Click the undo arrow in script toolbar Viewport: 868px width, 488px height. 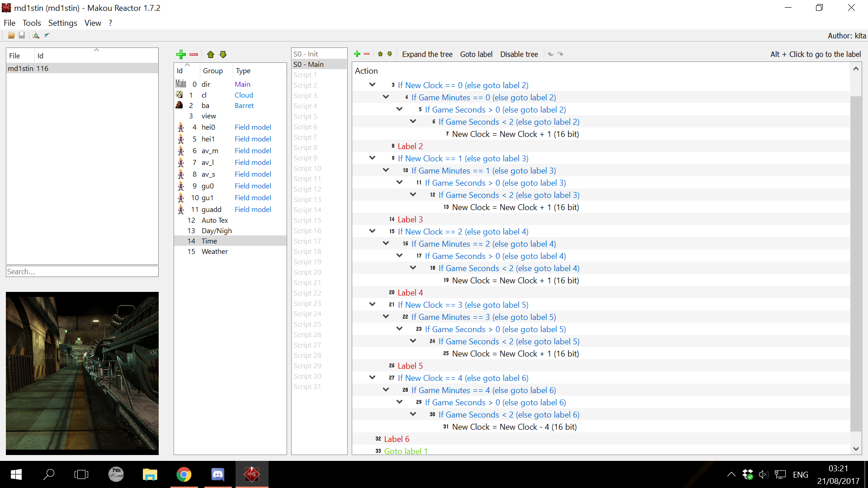pos(550,54)
